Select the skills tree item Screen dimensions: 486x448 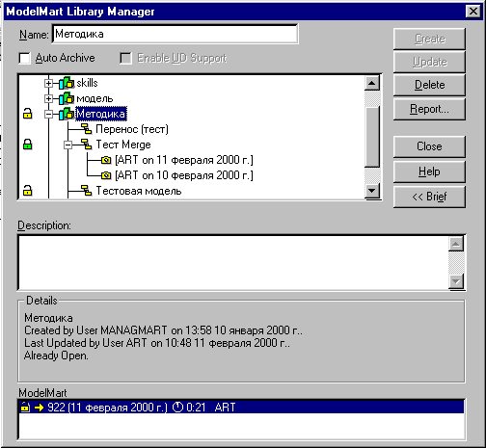[87, 83]
